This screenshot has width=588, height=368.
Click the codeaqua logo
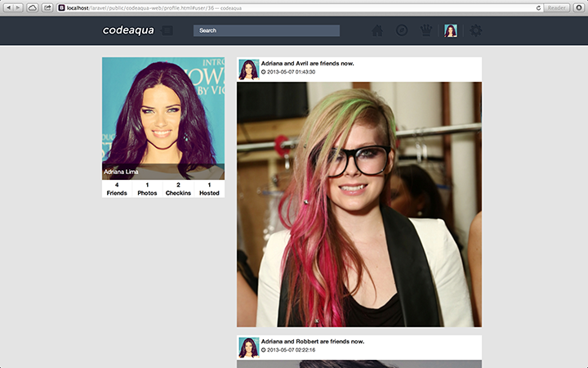click(128, 30)
